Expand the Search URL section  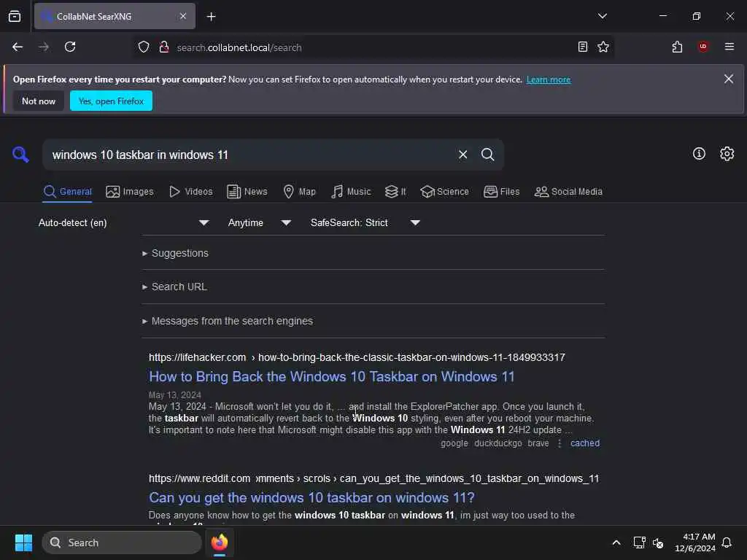point(175,287)
